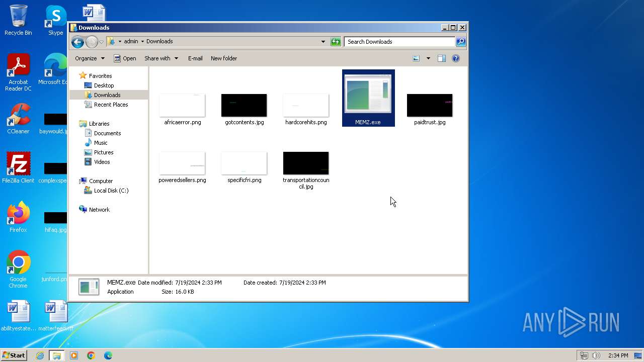Screen dimensions: 644x362
Task: Select the hardcorehits.png file
Action: 306,110
